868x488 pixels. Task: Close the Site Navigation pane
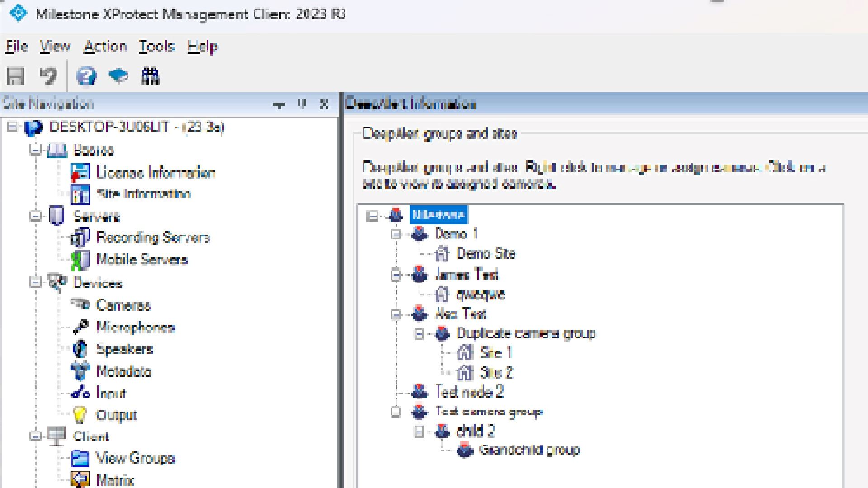pos(324,104)
